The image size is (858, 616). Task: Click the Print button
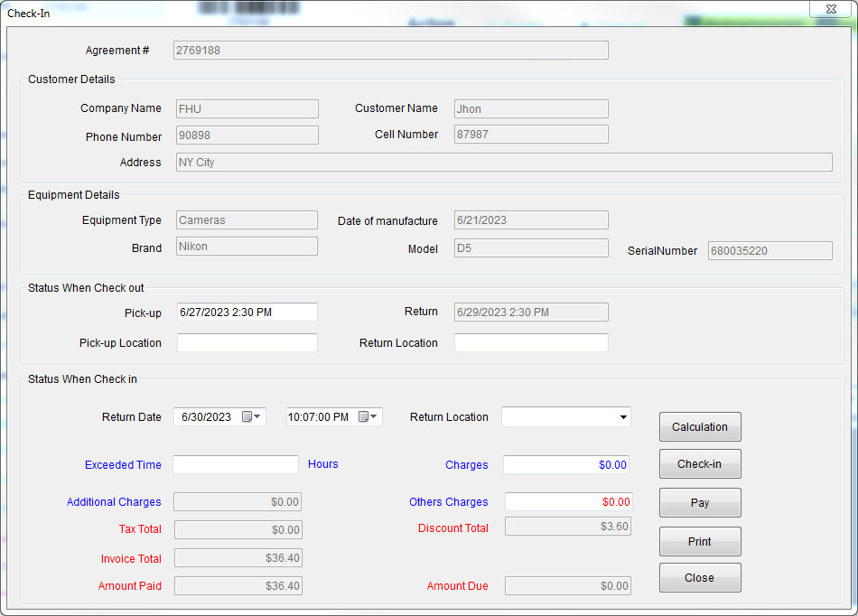pos(700,542)
